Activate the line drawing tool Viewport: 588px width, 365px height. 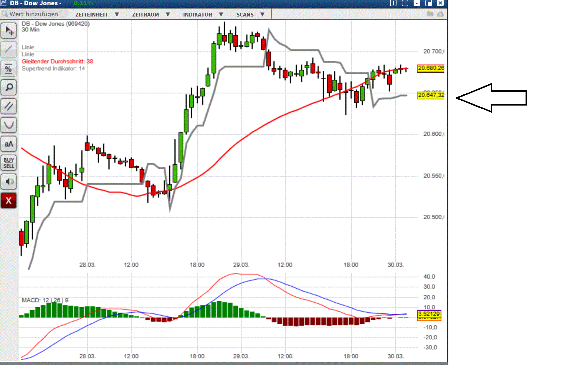point(9,50)
